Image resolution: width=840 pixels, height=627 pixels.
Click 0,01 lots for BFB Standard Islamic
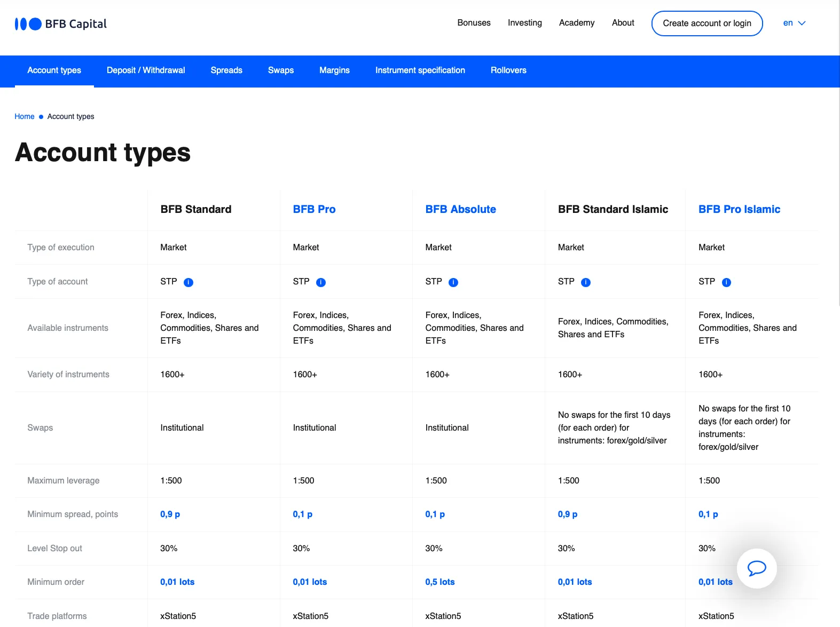[x=575, y=582]
